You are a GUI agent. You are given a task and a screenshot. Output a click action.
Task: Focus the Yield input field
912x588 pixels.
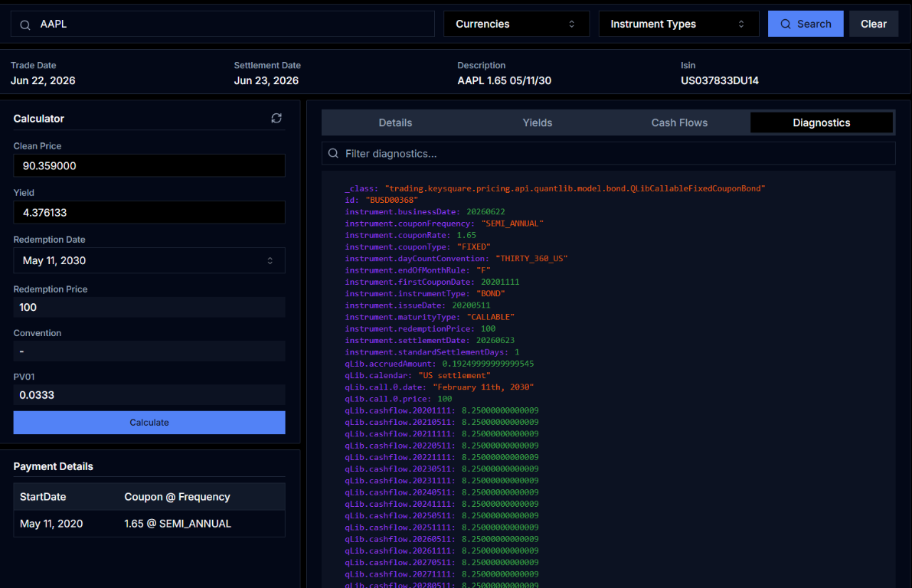click(149, 212)
